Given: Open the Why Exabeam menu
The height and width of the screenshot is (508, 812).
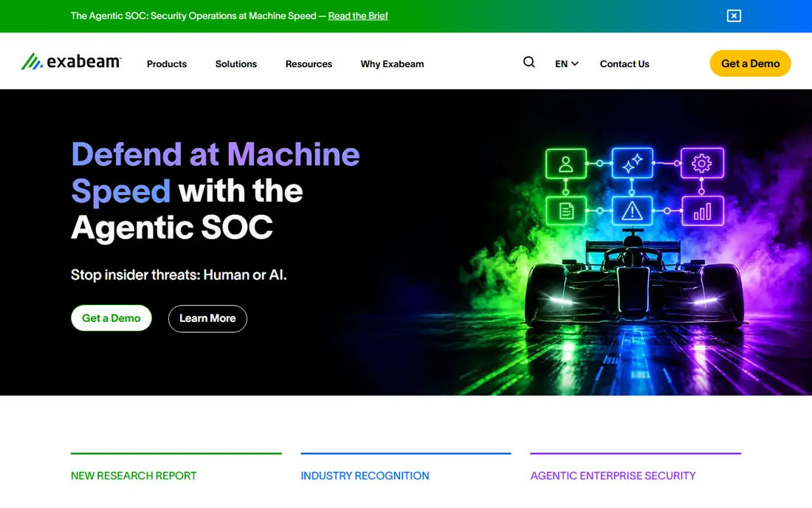Looking at the screenshot, I should [392, 63].
